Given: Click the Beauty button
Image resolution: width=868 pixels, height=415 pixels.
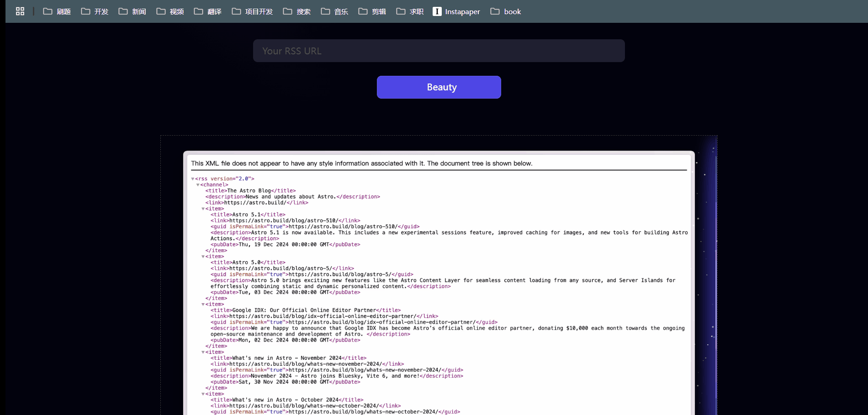Looking at the screenshot, I should click(439, 87).
